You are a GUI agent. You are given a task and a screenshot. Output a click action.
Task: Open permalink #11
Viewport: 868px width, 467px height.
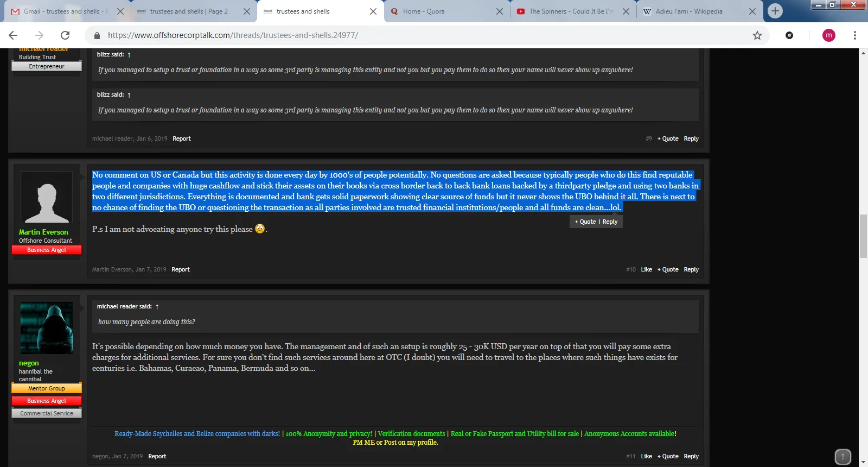631,456
